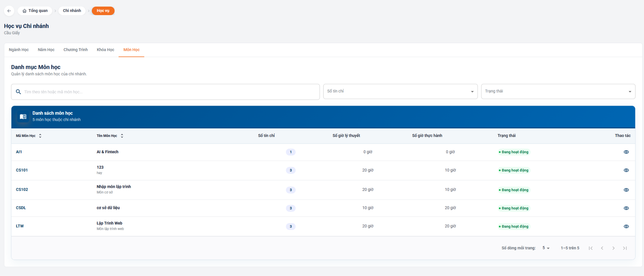The image size is (644, 276).
Task: View details of LTW course
Action: (x=626, y=226)
